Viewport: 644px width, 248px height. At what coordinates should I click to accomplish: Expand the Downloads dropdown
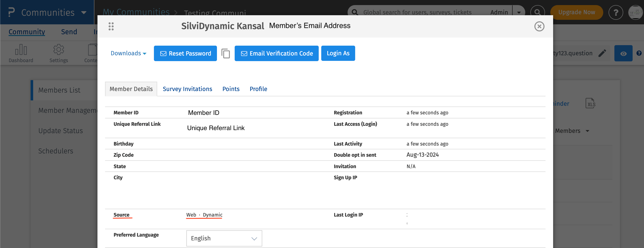(128, 53)
